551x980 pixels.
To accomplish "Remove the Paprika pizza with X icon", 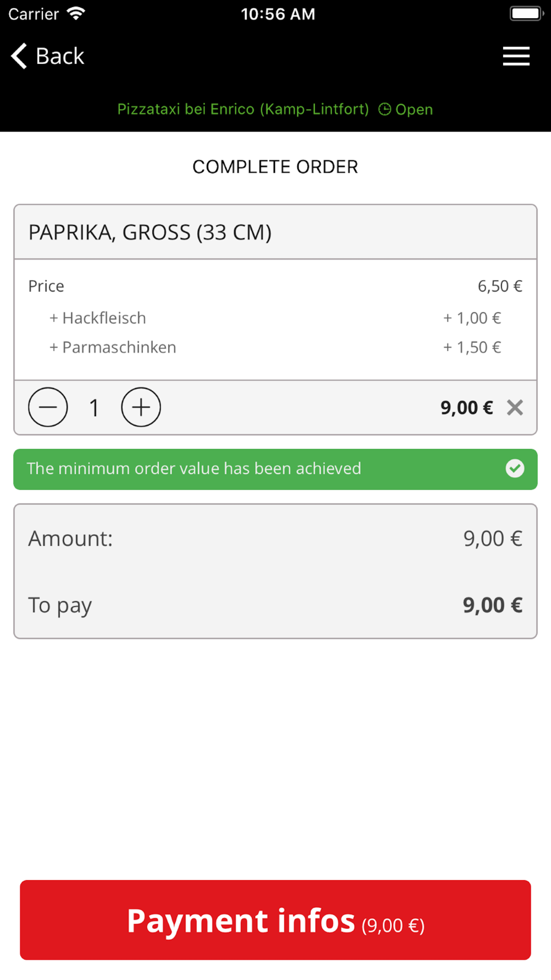I will pos(515,408).
